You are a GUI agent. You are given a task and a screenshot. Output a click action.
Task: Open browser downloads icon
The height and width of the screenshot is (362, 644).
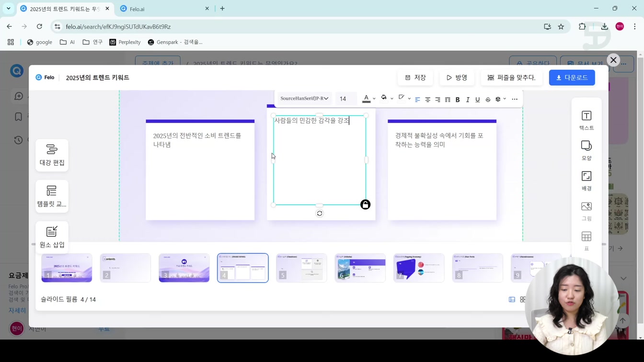click(605, 27)
